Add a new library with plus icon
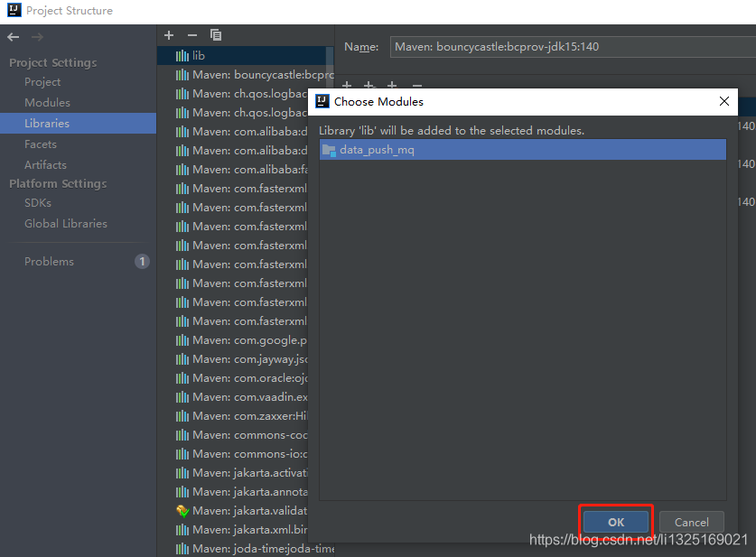This screenshot has height=557, width=756. [x=169, y=35]
